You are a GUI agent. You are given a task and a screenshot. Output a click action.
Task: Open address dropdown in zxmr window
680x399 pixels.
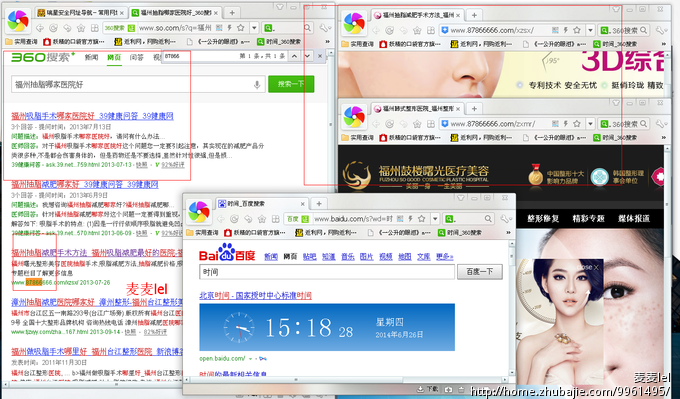coord(591,124)
